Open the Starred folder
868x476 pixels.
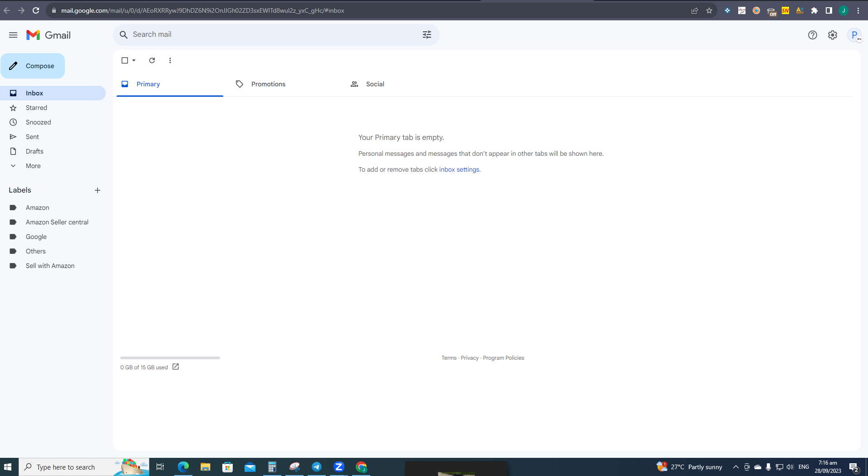(53, 108)
